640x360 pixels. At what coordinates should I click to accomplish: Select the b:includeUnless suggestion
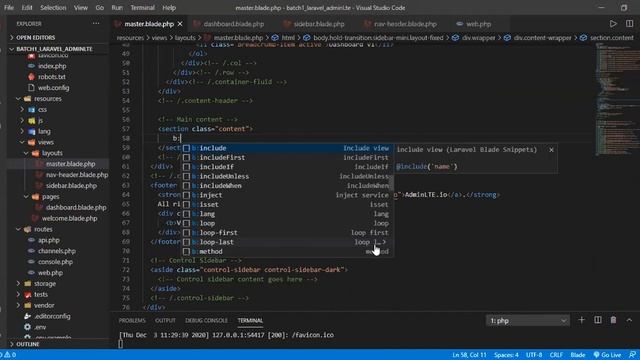(287, 176)
